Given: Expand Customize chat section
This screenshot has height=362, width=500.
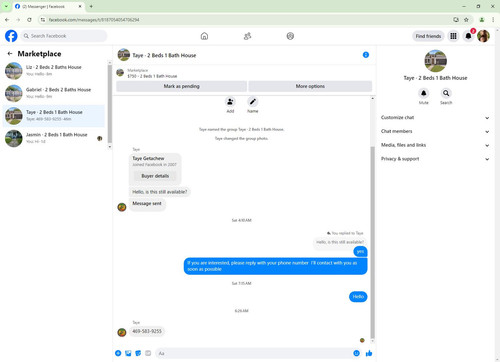Looking at the screenshot, I should [435, 117].
